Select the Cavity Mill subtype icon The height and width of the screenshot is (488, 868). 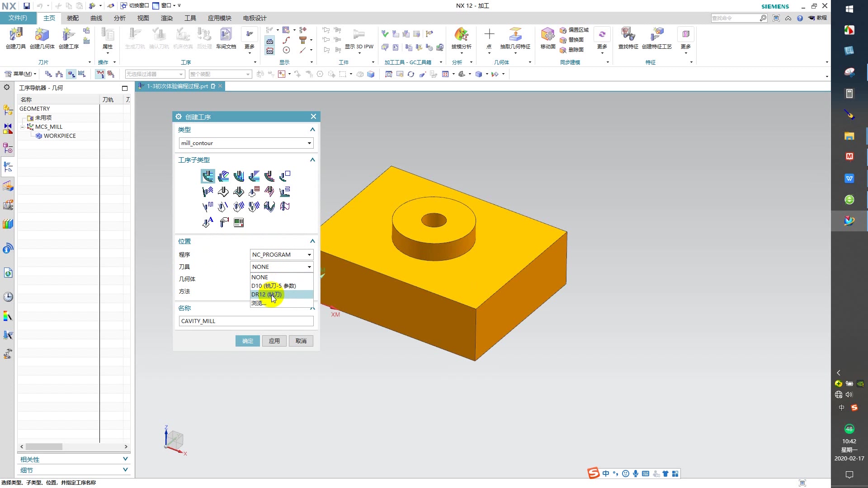click(x=208, y=176)
